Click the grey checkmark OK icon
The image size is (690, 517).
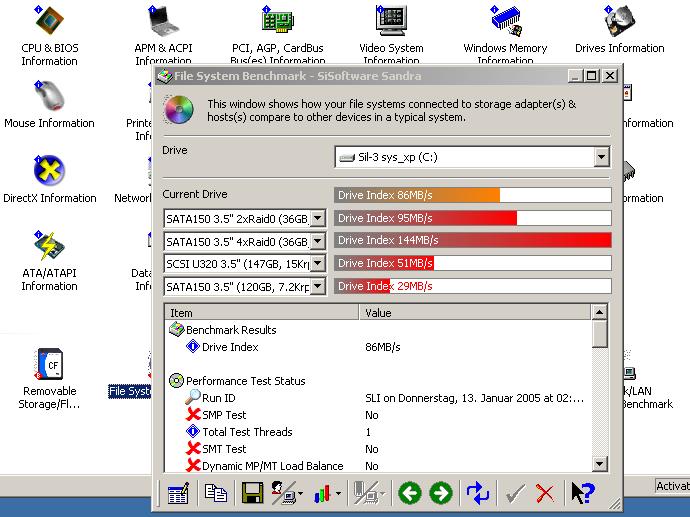coord(515,494)
